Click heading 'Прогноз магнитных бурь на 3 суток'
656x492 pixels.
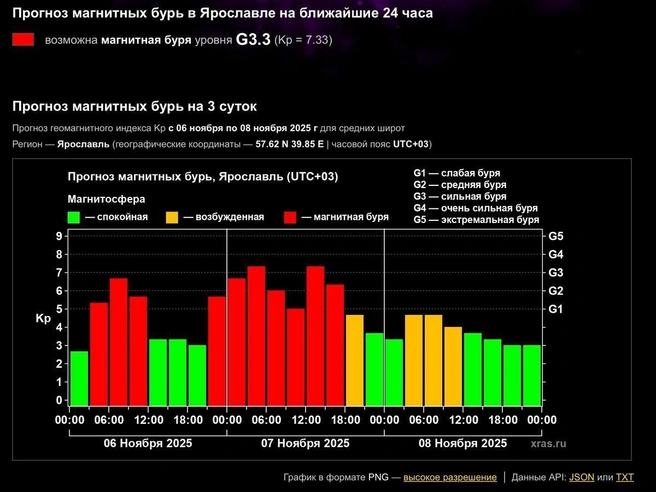(x=134, y=106)
